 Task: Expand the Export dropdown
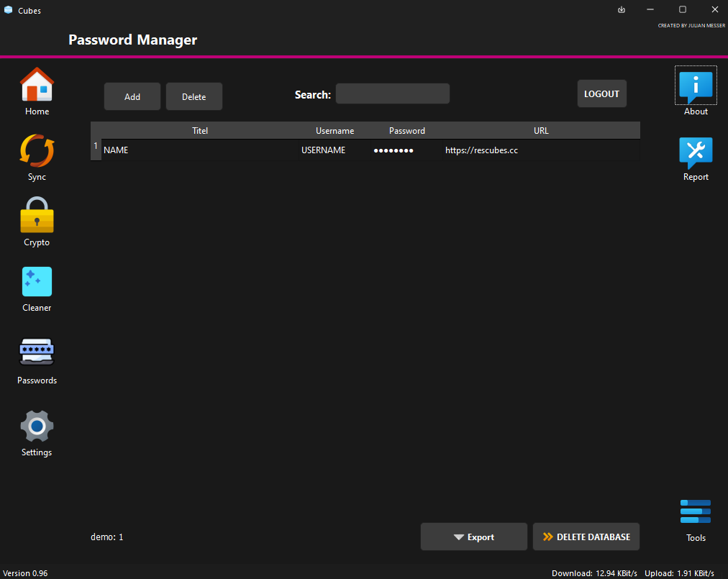(x=473, y=537)
